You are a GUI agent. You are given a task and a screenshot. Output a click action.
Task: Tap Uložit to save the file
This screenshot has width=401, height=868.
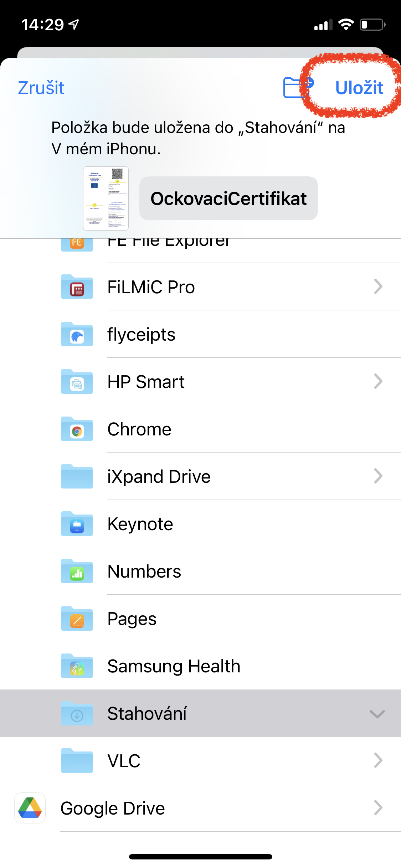tap(359, 88)
